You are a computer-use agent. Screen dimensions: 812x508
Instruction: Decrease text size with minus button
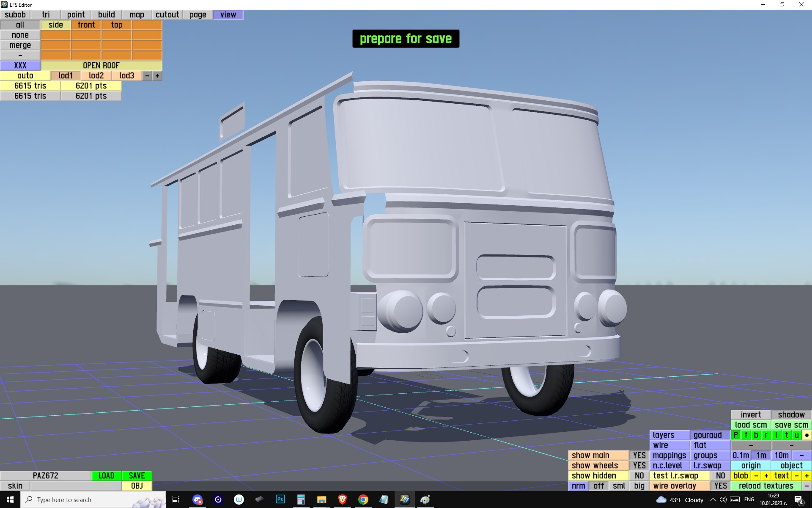click(x=797, y=476)
